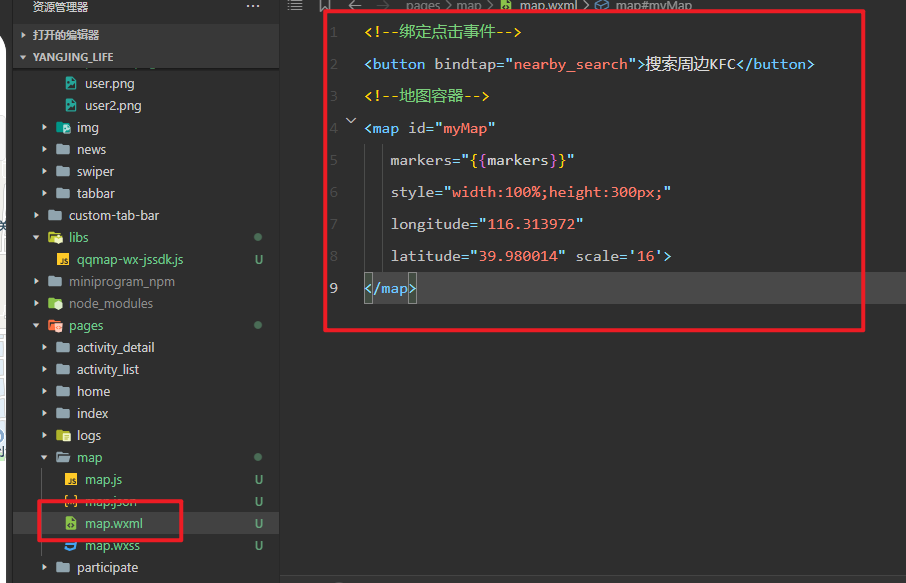Expand the index folder arrow

tap(44, 413)
